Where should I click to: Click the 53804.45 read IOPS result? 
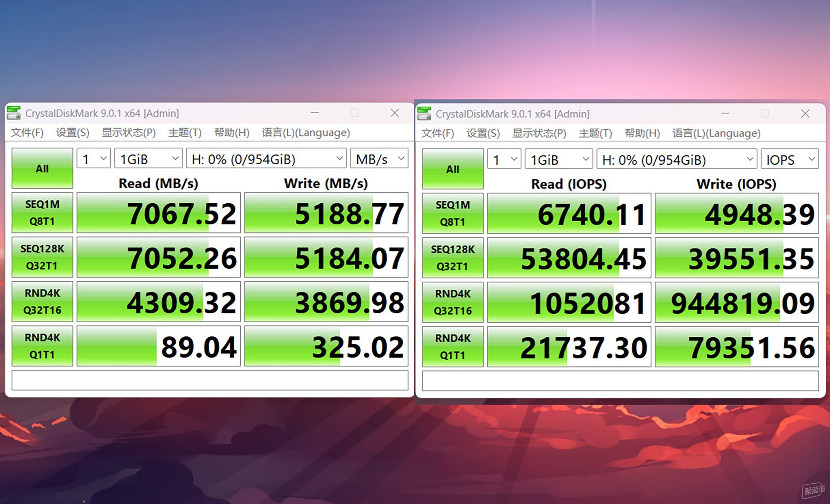(x=569, y=258)
